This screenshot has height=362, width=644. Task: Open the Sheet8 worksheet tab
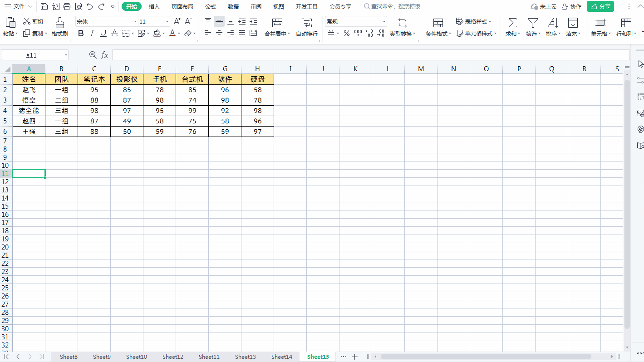pyautogui.click(x=69, y=357)
